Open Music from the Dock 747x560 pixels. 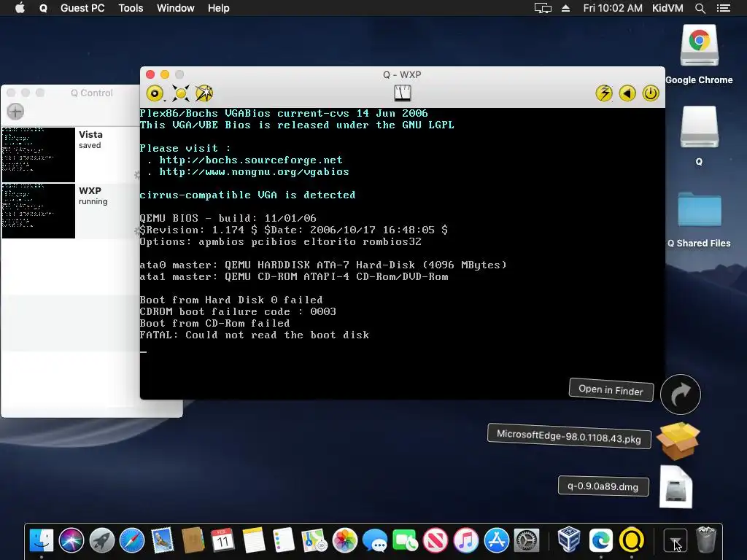(466, 540)
